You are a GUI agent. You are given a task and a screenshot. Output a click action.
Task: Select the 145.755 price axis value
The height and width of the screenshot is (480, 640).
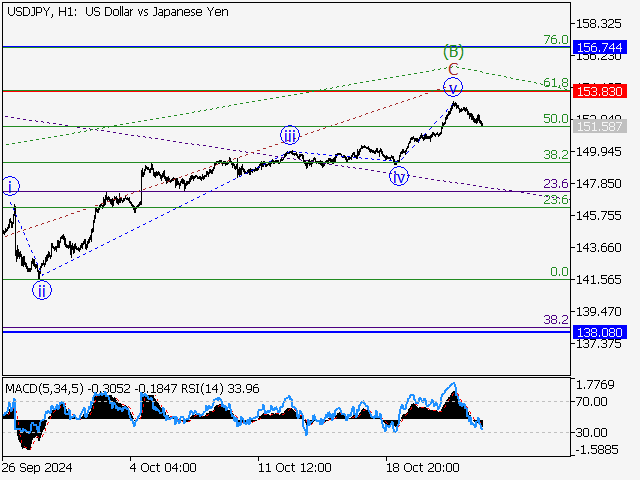[x=598, y=216]
